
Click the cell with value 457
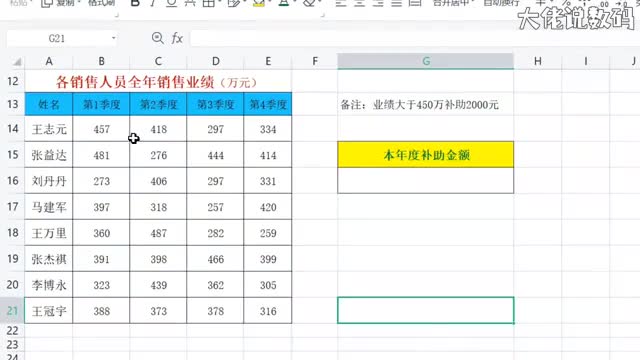(101, 129)
